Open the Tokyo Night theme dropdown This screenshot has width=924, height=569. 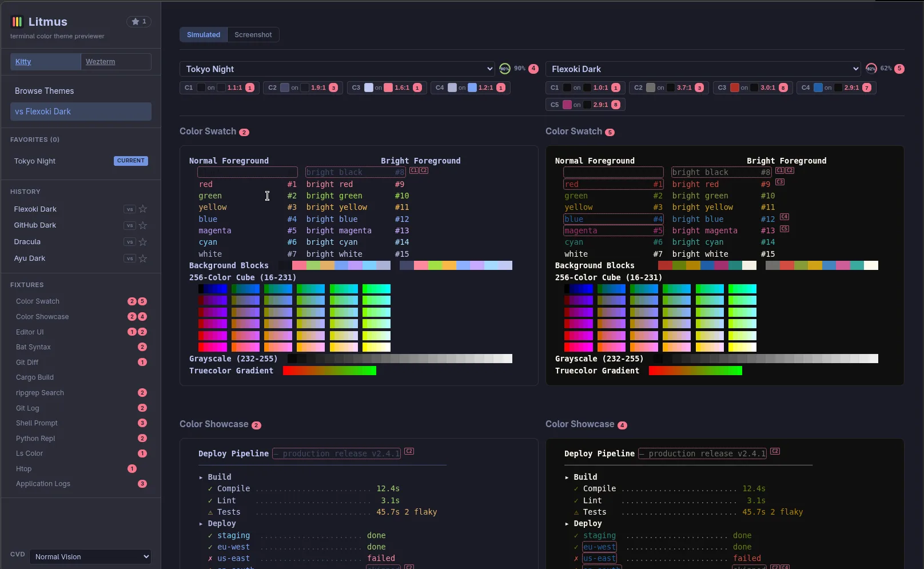coord(337,69)
